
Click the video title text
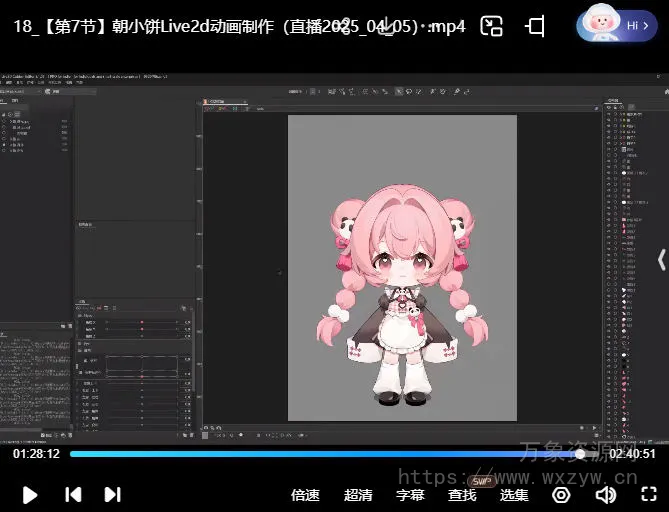tap(240, 27)
